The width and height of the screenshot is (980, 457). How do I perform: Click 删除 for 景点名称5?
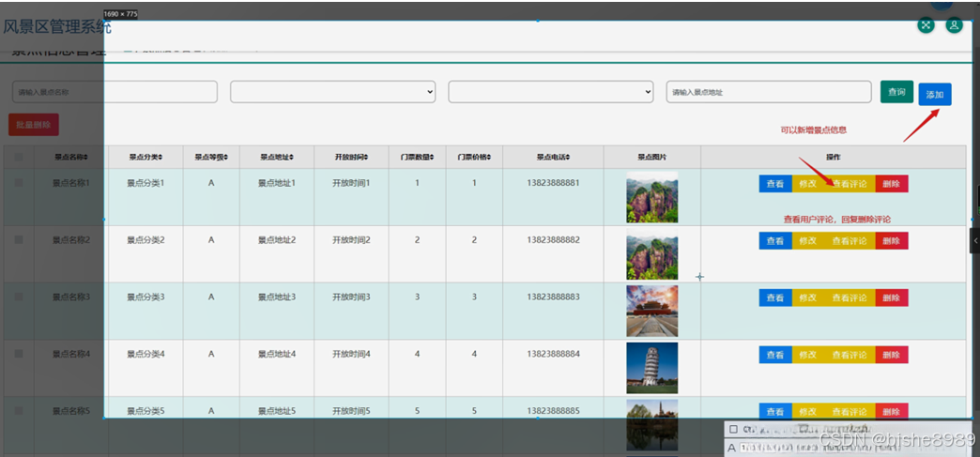point(892,411)
